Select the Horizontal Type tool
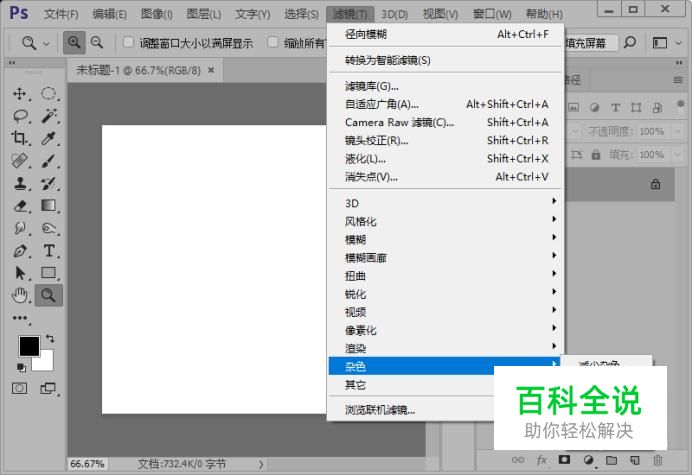 coord(49,251)
